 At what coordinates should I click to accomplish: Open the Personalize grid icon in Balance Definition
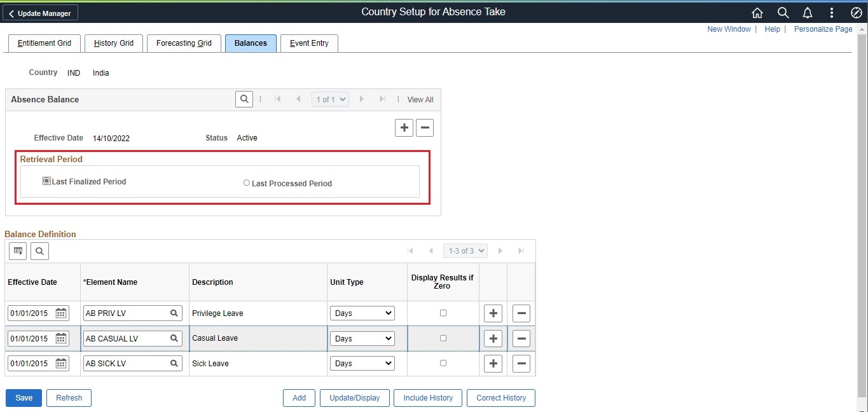pos(17,251)
